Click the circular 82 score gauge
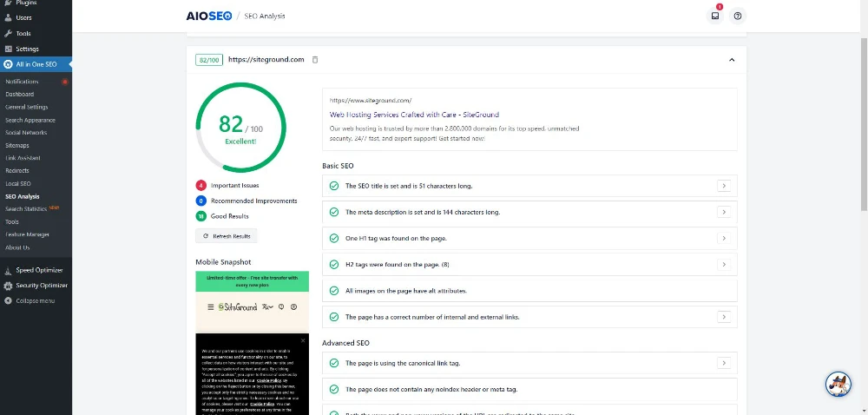Viewport: 868px width, 415px height. coord(240,128)
